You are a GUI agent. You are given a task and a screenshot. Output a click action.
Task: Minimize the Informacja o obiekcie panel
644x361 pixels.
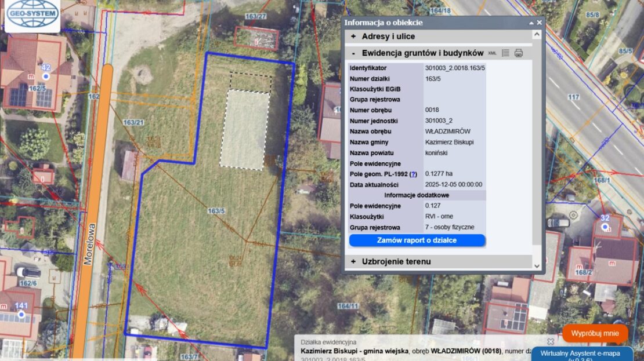click(x=531, y=23)
